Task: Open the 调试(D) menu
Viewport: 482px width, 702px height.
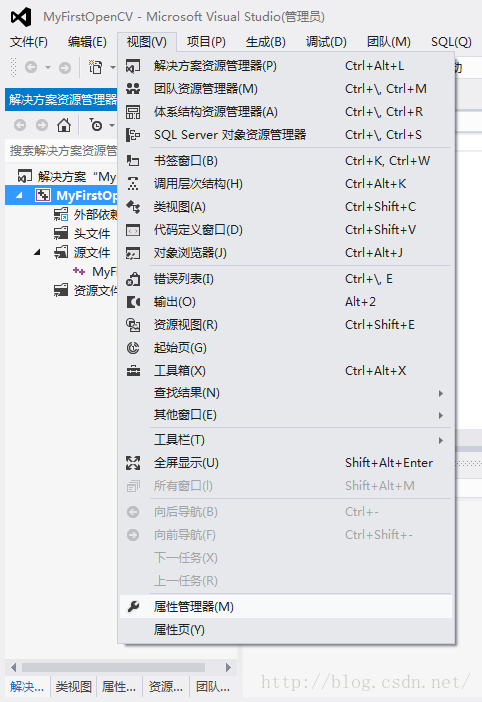Action: coord(326,42)
